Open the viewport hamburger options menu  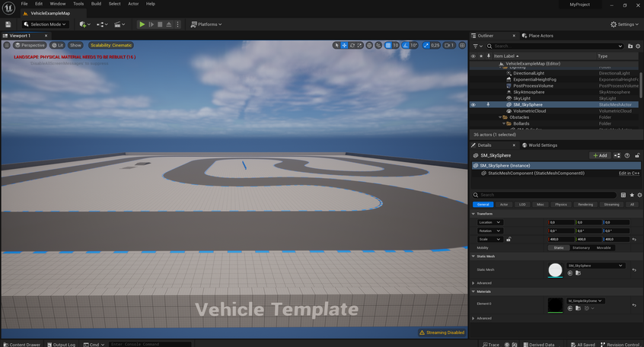click(8, 45)
